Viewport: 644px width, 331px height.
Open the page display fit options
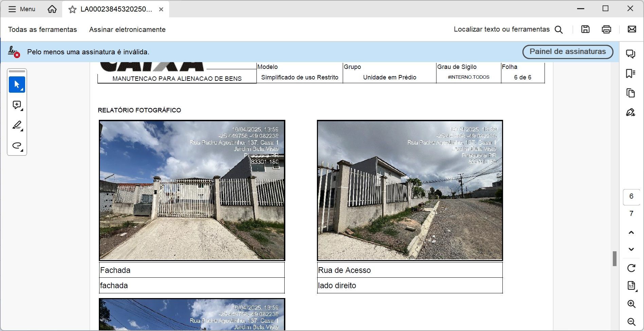pyautogui.click(x=631, y=286)
